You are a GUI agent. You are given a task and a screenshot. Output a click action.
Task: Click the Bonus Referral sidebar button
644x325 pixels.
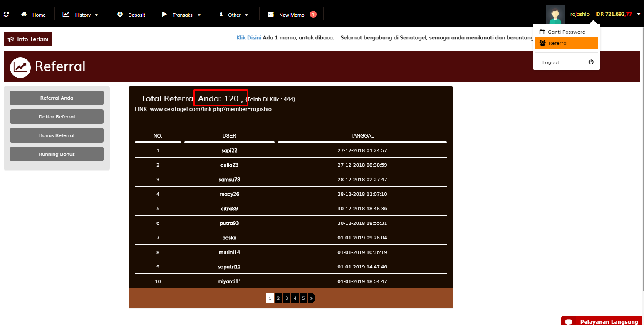click(57, 135)
